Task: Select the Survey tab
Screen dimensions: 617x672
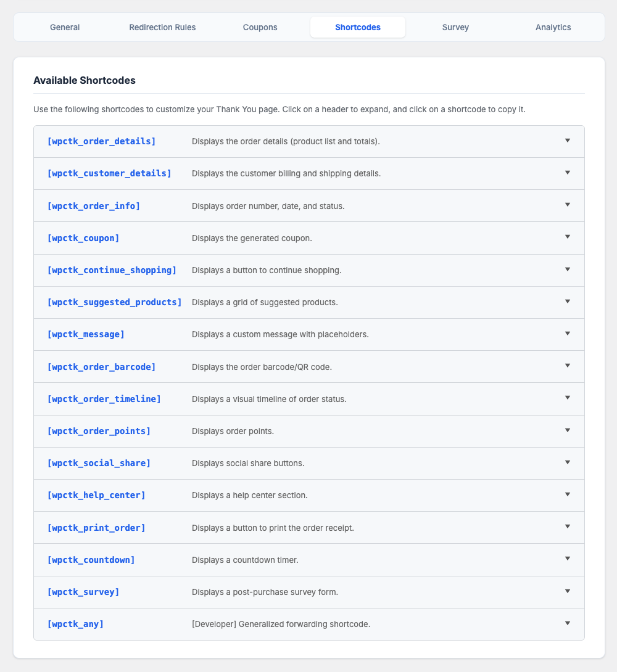Action: [x=455, y=27]
